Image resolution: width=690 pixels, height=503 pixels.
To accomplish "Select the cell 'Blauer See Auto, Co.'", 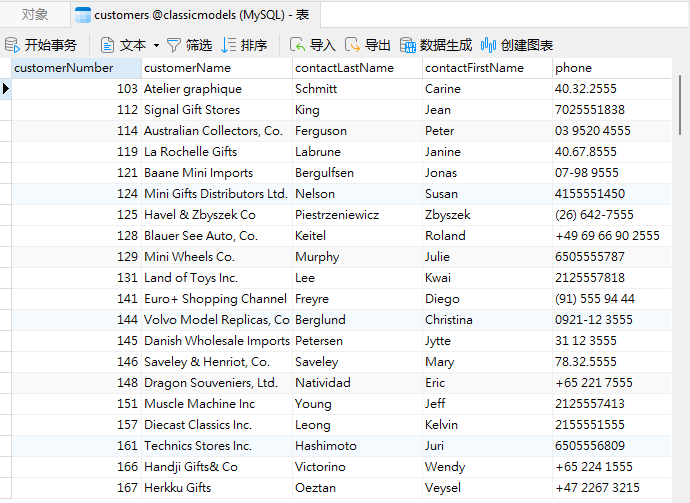I will [217, 235].
